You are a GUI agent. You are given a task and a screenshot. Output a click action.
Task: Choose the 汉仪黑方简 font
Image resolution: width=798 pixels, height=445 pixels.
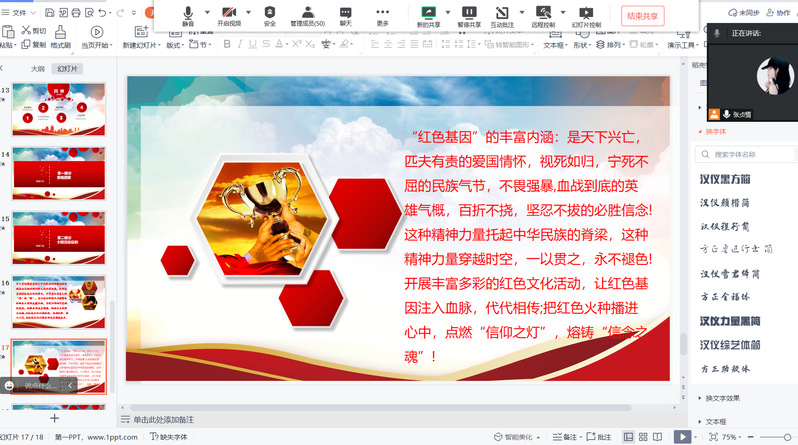click(725, 179)
